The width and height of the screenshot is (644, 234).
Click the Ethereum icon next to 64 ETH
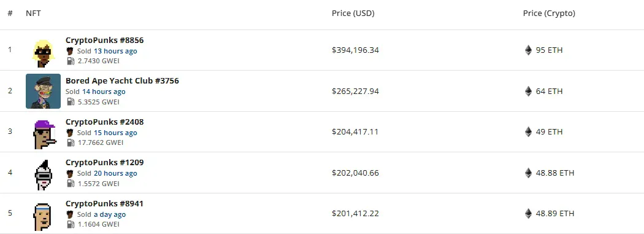(528, 91)
